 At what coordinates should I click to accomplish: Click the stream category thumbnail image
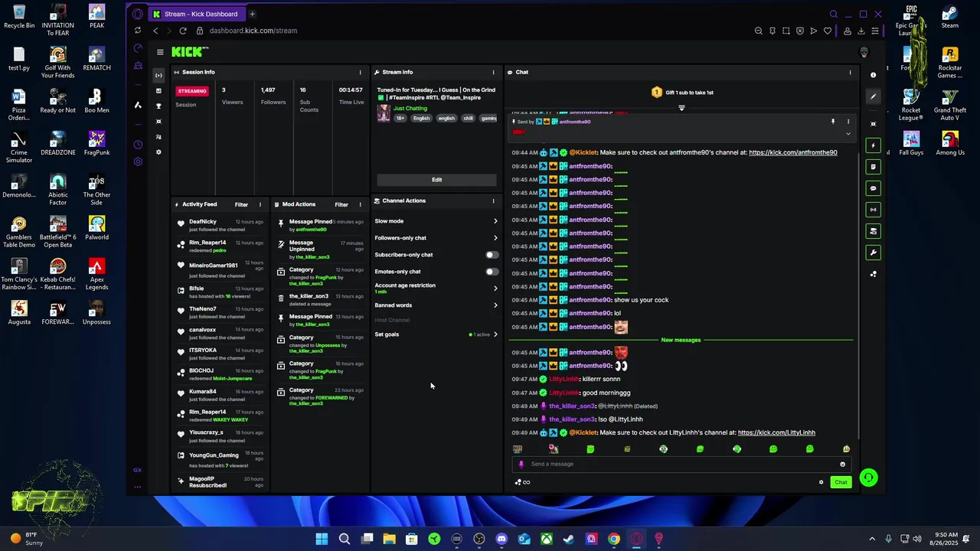click(x=384, y=113)
